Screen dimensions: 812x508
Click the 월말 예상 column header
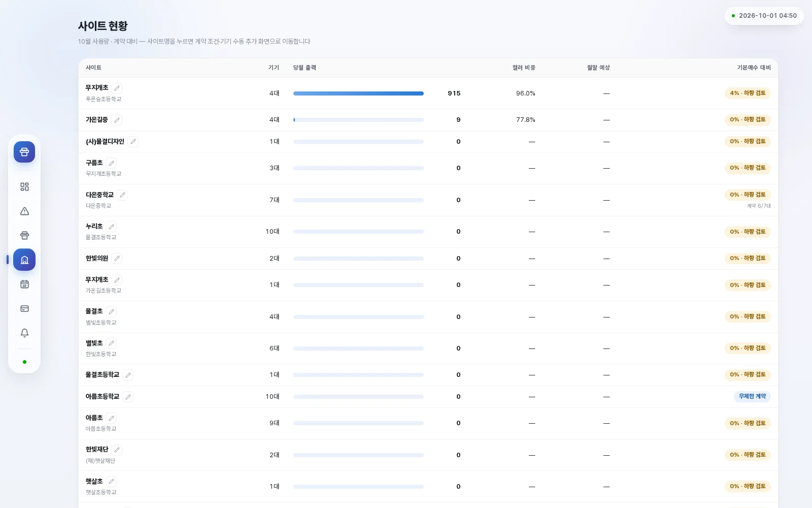pos(598,68)
